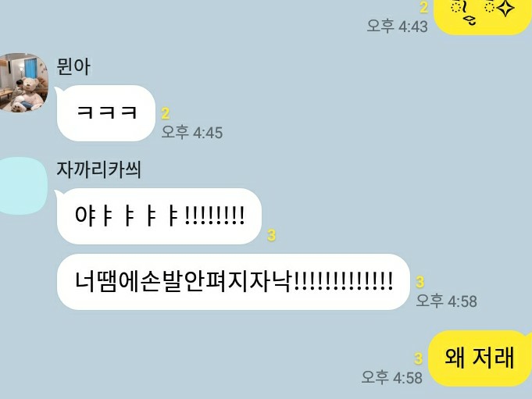
Task: Tap the four-point star in the top emoticon
Action: point(506,8)
